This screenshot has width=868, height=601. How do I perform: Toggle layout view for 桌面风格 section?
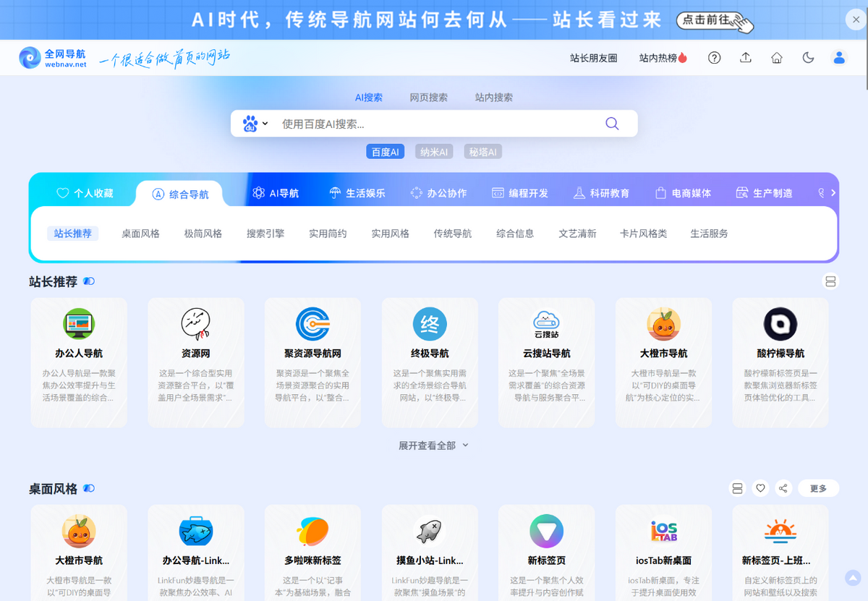738,488
